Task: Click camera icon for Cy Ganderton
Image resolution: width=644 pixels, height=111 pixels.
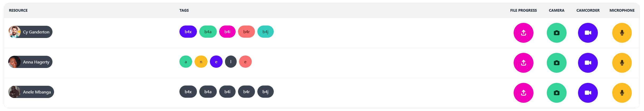Action: click(x=557, y=33)
